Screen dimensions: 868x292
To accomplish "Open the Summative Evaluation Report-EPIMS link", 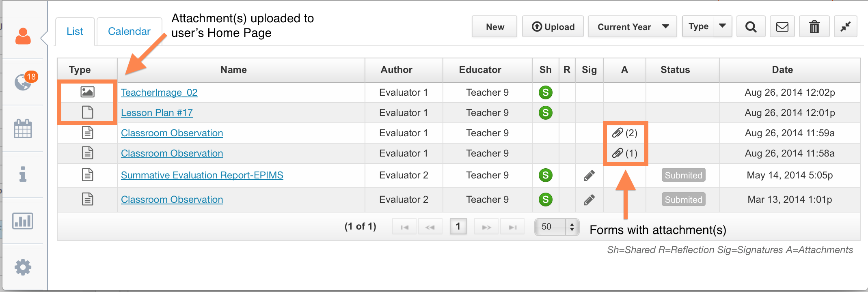I will [x=202, y=175].
